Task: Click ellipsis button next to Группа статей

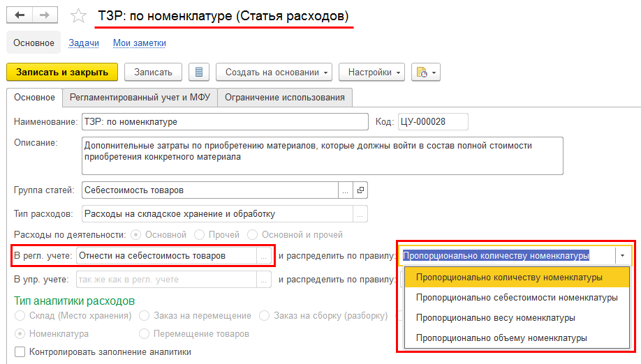Action: point(345,190)
